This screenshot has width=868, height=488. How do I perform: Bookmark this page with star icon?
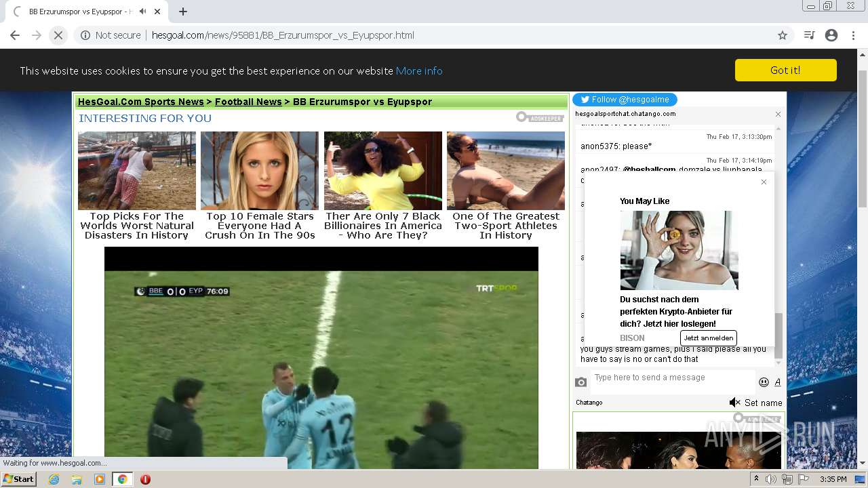click(x=783, y=35)
